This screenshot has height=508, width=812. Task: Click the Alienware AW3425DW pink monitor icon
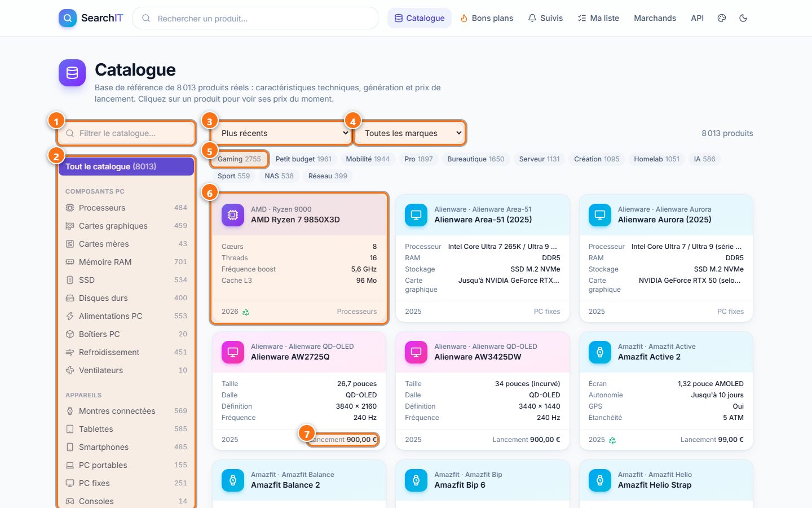point(416,352)
